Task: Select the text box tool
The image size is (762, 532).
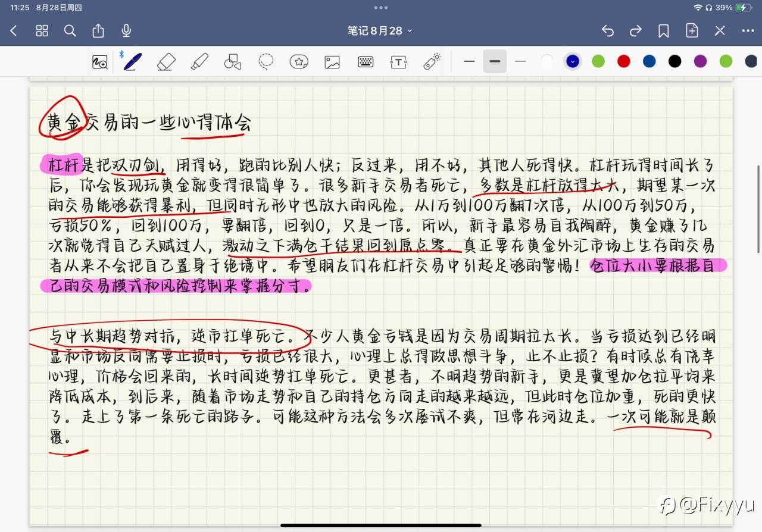Action: click(x=398, y=61)
